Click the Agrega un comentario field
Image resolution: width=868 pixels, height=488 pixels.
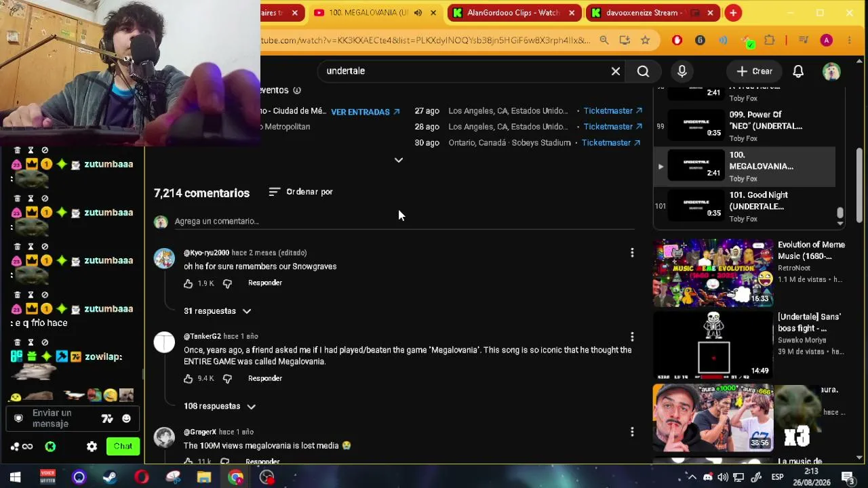[x=404, y=222]
